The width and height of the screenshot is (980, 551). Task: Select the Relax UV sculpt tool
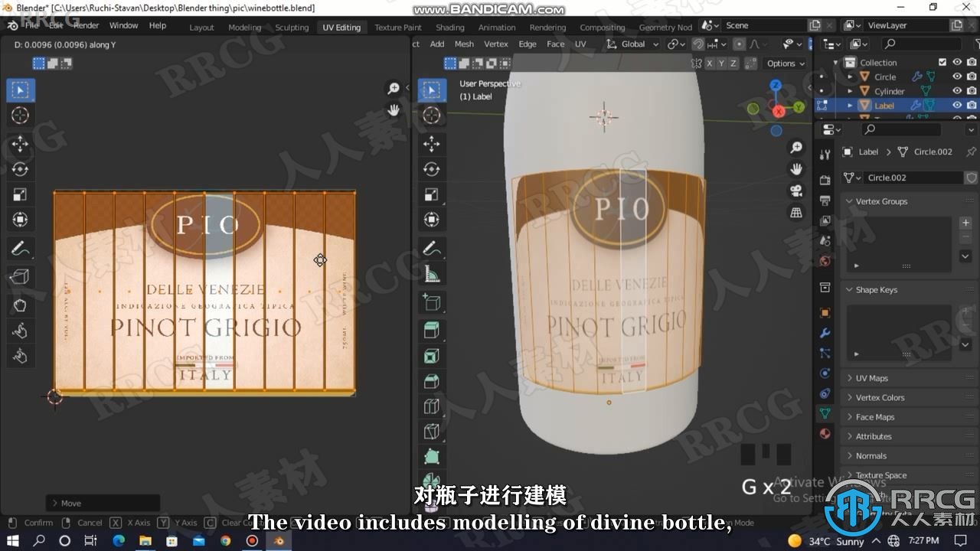[x=20, y=330]
